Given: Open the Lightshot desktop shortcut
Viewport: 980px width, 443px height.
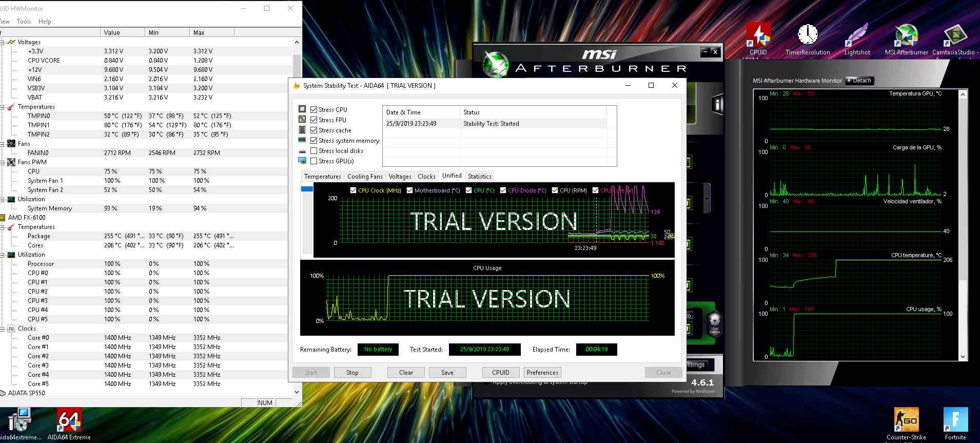Looking at the screenshot, I should [857, 38].
